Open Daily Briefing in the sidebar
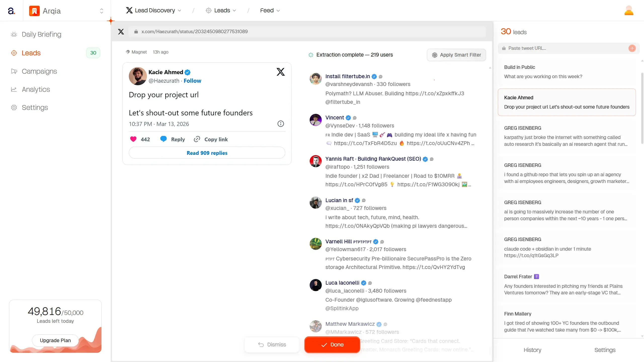Screen dimensions: 644x362 tap(41, 34)
